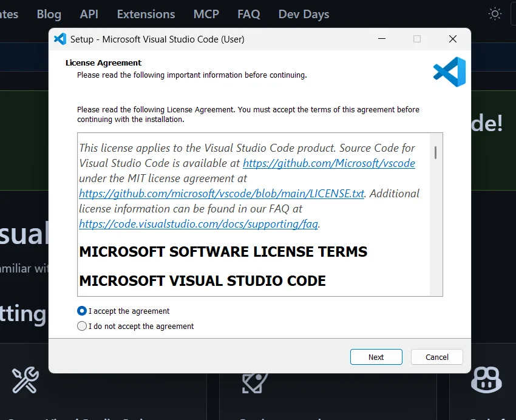
Task: Click the "License Agreement" page title
Action: pyautogui.click(x=103, y=63)
